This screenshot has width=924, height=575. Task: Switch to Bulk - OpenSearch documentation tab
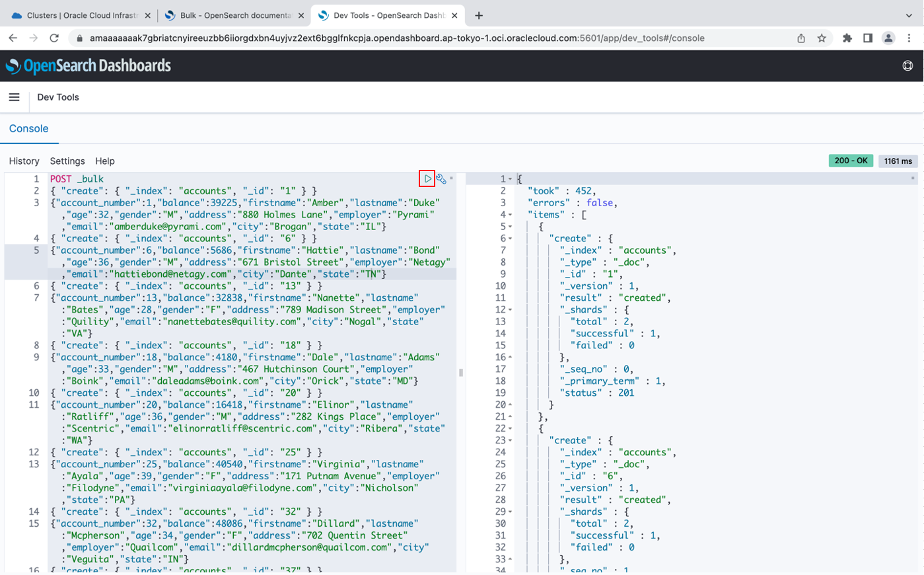click(x=234, y=15)
